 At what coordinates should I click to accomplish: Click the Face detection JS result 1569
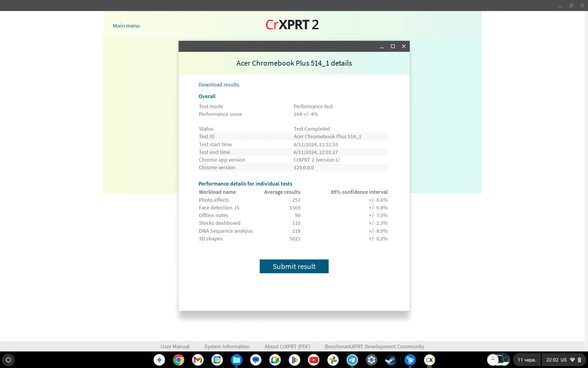point(295,208)
